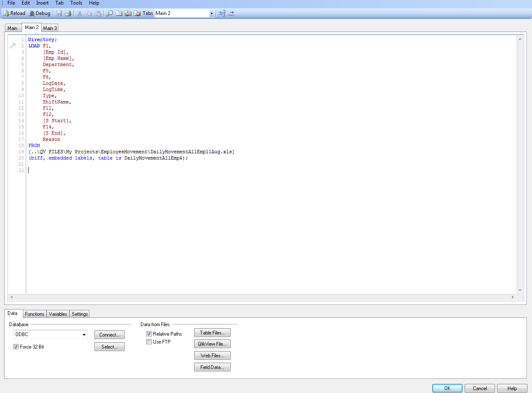532x393 pixels.
Task: Demote tab using right-arrow tab icon
Action: (137, 13)
